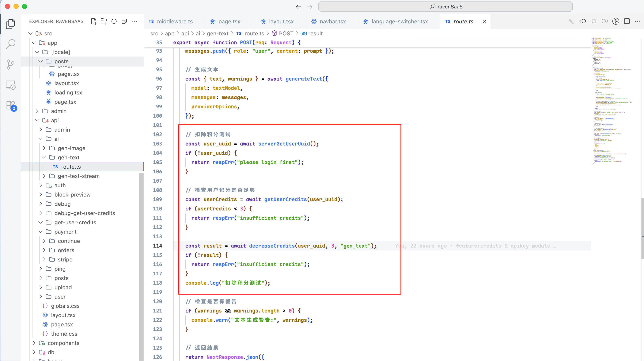Click decreaseCredits function call on line 114
The width and height of the screenshot is (644, 361).
(x=272, y=246)
